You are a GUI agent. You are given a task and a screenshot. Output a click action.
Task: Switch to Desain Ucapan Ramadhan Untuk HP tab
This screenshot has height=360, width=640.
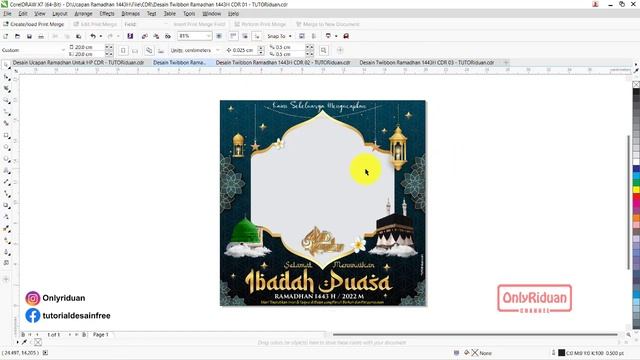(78, 62)
